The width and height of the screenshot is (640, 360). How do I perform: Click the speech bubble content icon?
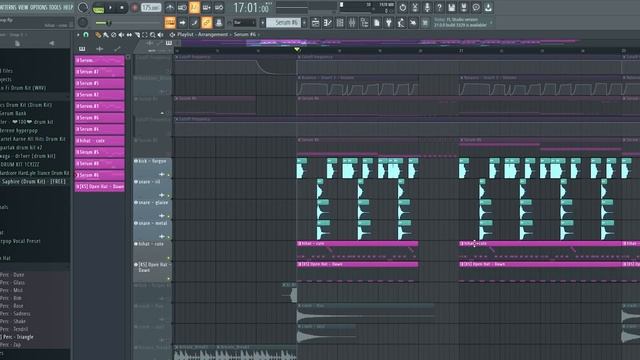tap(476, 7)
